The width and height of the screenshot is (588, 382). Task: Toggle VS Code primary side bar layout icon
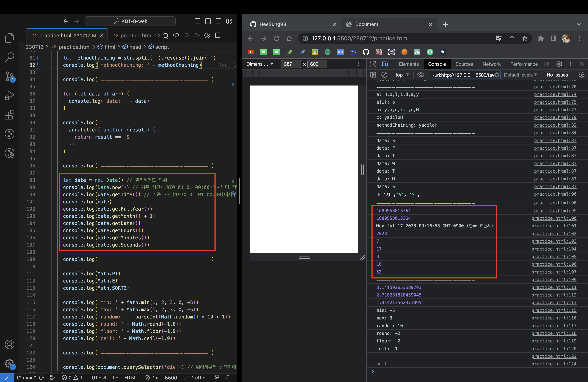click(x=197, y=21)
